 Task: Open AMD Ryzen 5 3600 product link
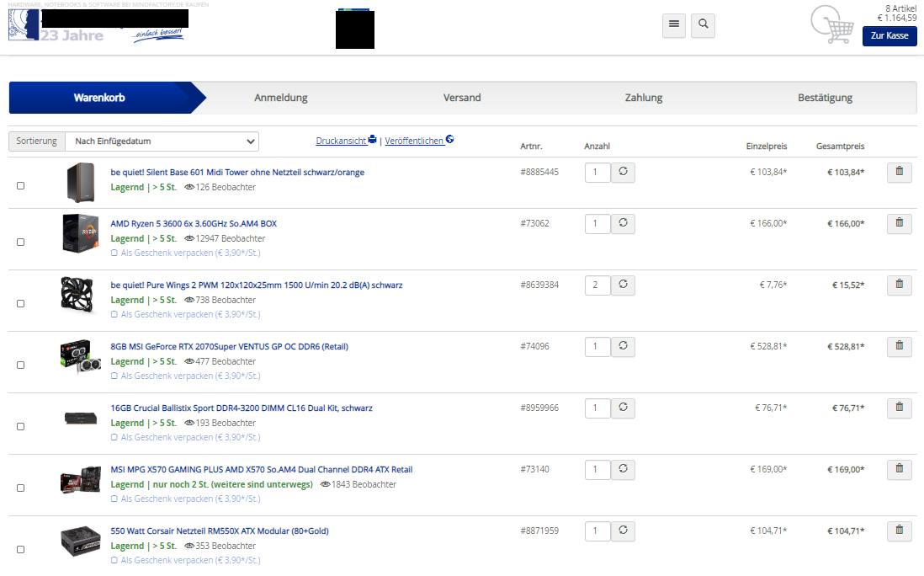click(x=194, y=223)
